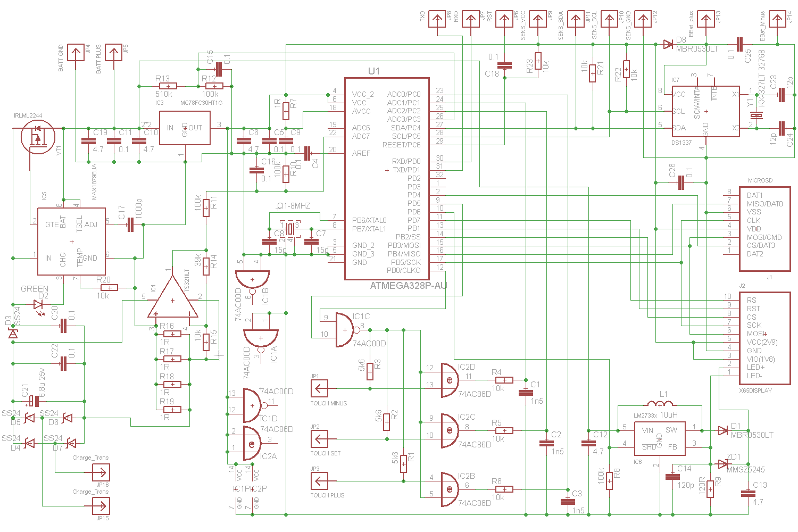This screenshot has height=532, width=798.
Task: Select the IRLML2244 MOSFET symbol
Action: point(37,137)
